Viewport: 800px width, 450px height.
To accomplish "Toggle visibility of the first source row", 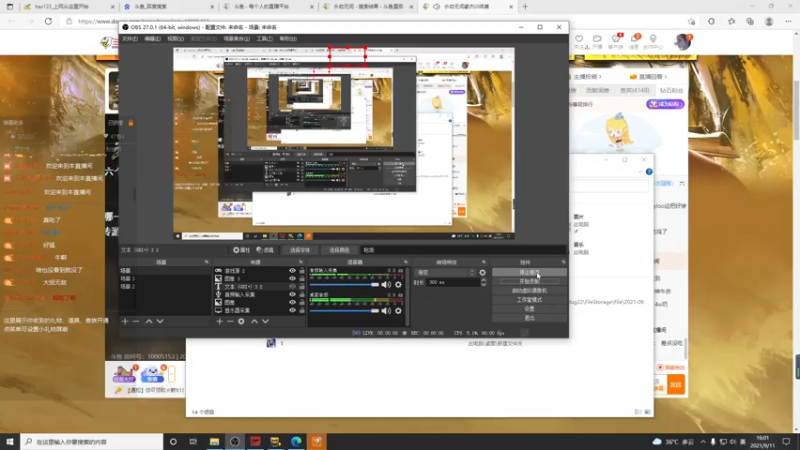I will pos(292,271).
